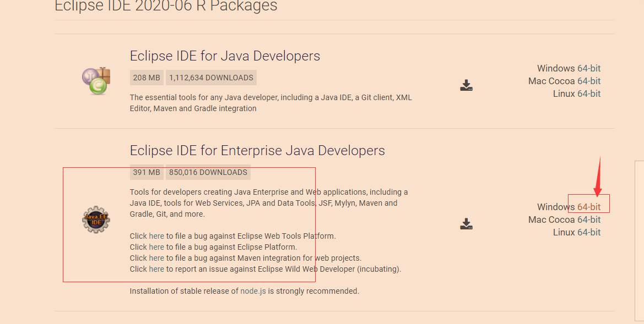Open the Linux 64-bit download for Java Developers
644x324 pixels.
589,94
